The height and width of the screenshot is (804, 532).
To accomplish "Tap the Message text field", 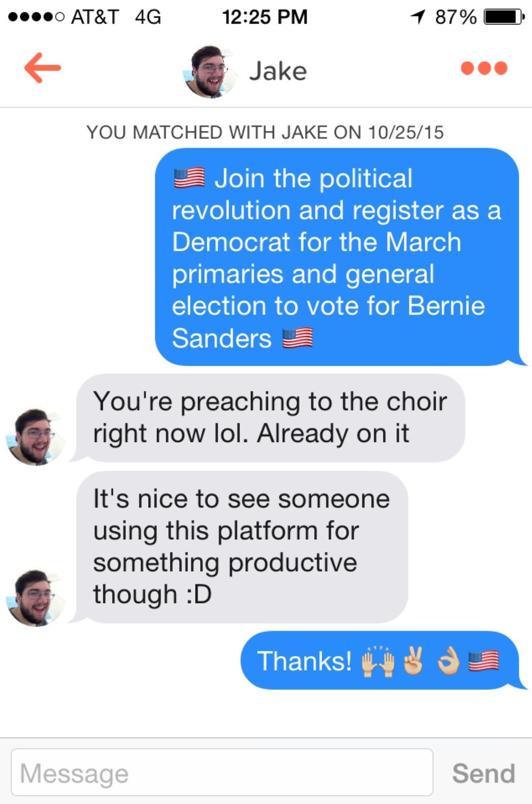I will click(222, 773).
